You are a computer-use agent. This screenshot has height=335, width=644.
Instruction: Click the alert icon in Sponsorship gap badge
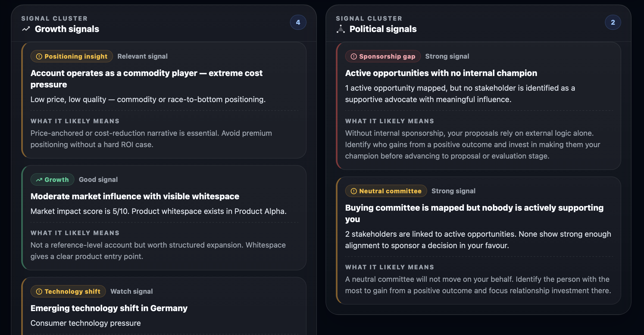coord(353,56)
